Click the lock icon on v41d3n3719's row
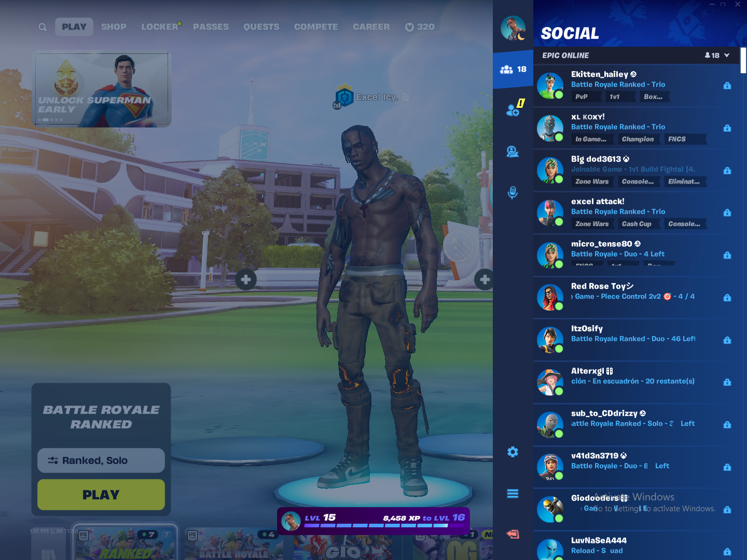 click(727, 467)
